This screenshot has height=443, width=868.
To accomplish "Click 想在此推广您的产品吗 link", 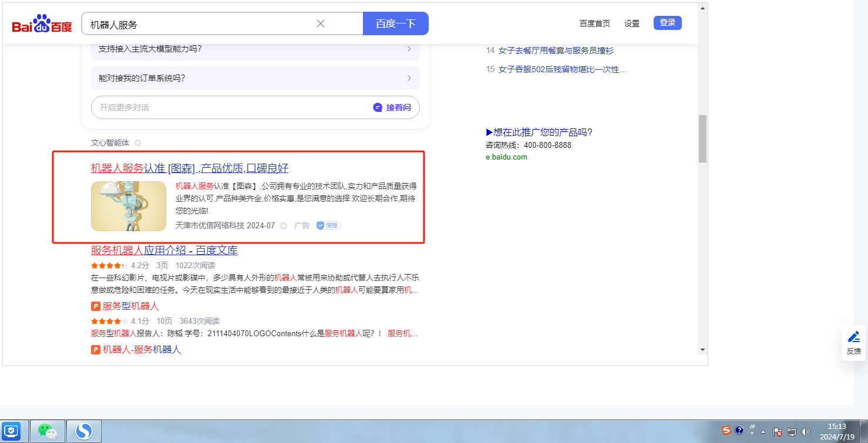I will (539, 132).
